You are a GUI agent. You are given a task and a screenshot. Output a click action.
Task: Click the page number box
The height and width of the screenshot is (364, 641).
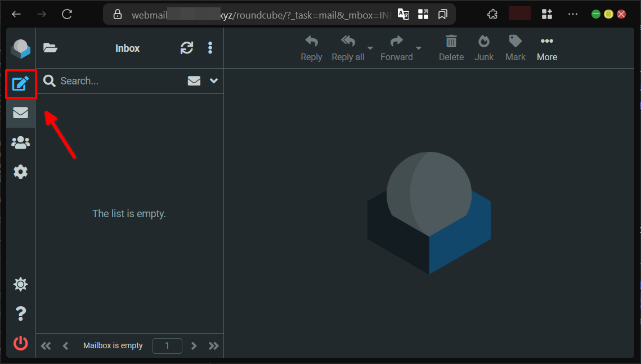pos(167,346)
